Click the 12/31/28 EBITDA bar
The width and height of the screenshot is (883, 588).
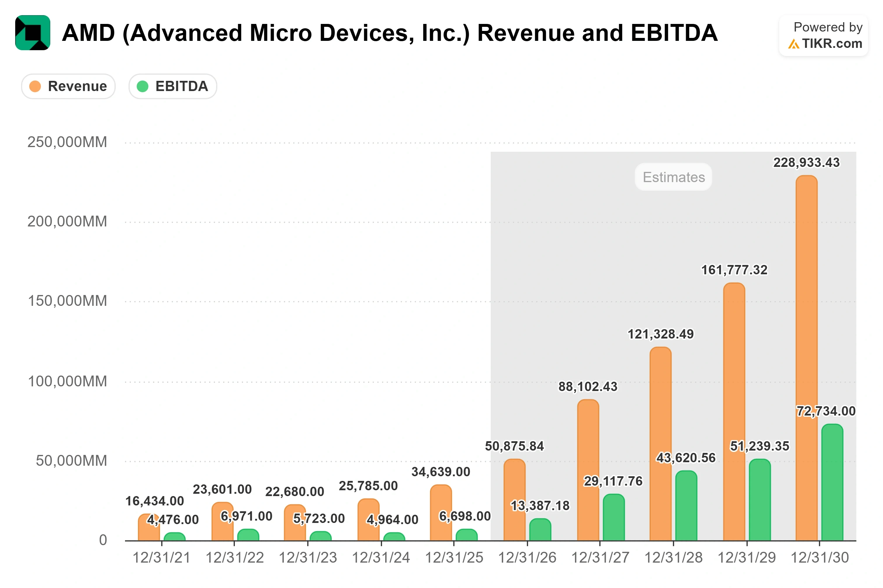(686, 505)
